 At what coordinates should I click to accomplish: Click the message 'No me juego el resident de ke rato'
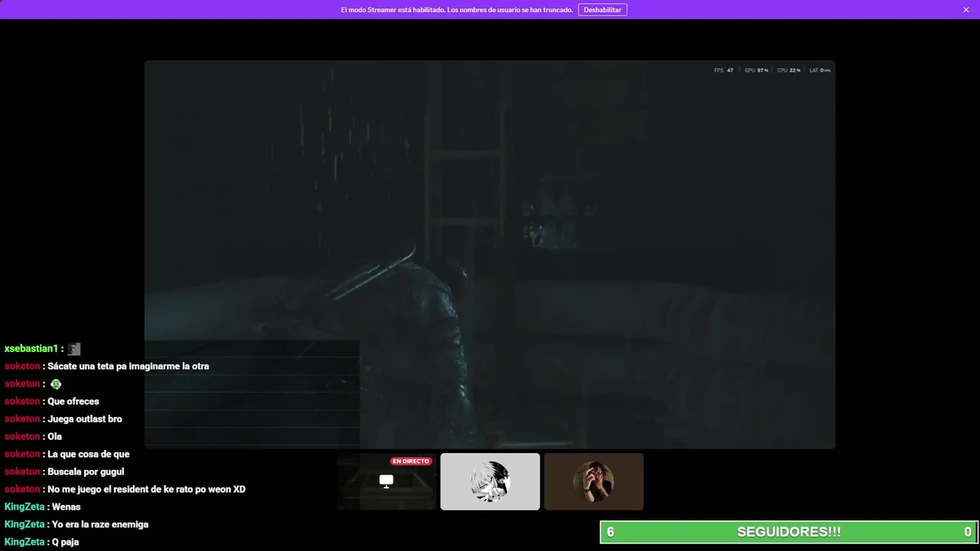tap(146, 490)
